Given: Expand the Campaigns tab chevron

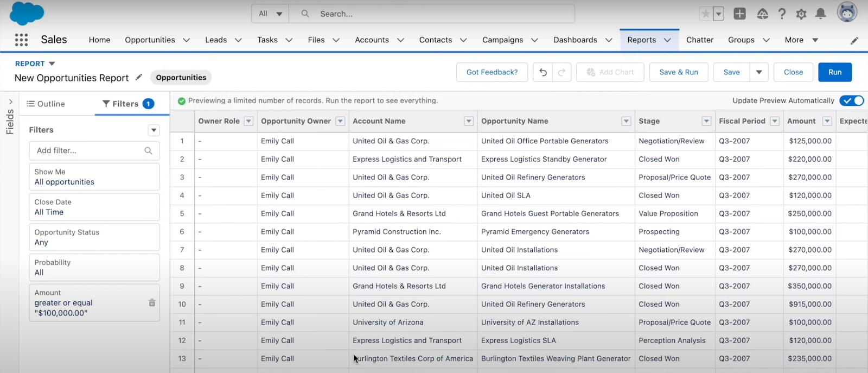Looking at the screenshot, I should (x=534, y=40).
